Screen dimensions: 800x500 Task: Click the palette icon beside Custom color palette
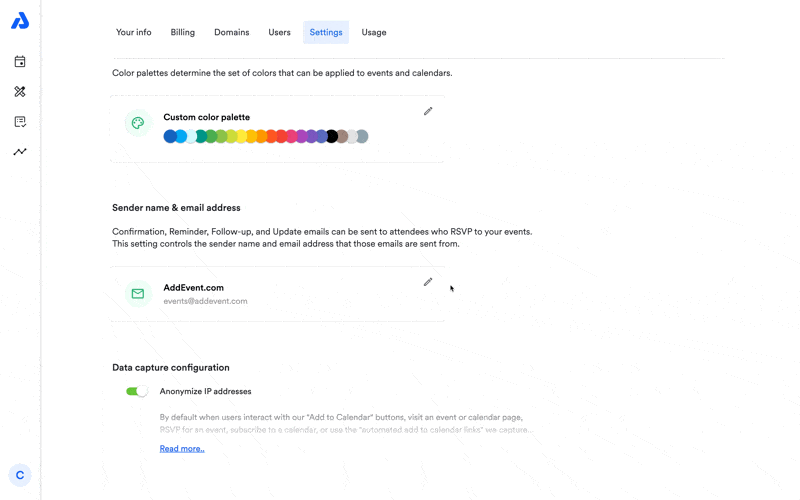pyautogui.click(x=138, y=123)
